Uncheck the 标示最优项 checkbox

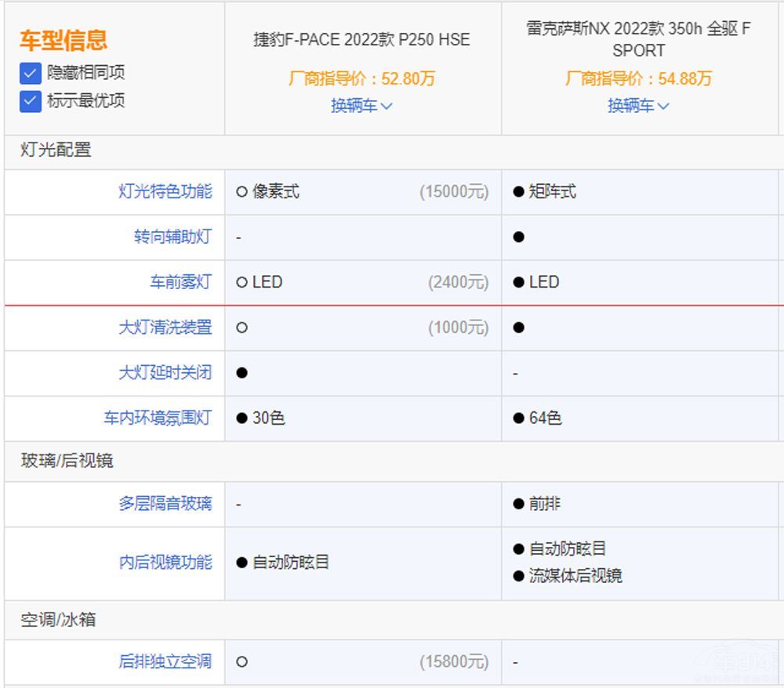(x=31, y=101)
